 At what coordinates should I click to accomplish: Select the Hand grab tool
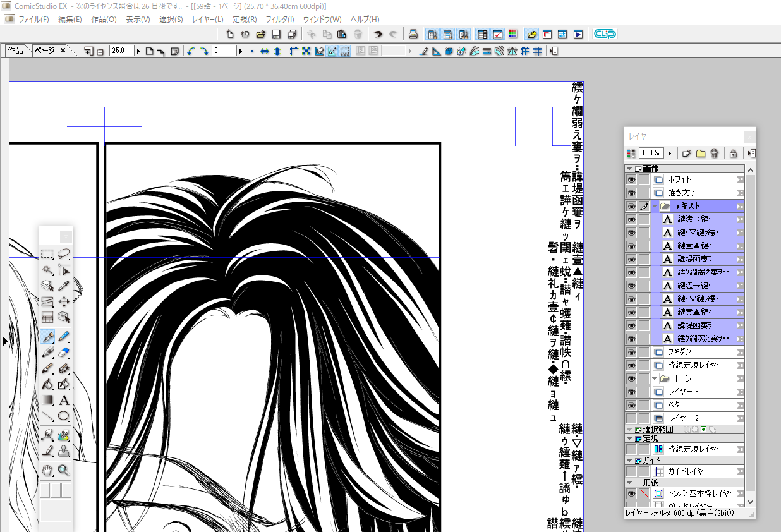(47, 469)
